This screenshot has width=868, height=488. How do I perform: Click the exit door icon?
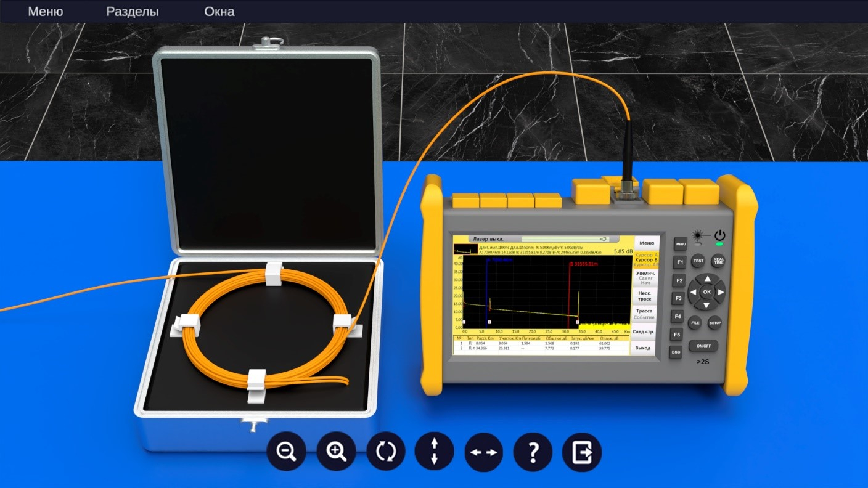tap(582, 452)
